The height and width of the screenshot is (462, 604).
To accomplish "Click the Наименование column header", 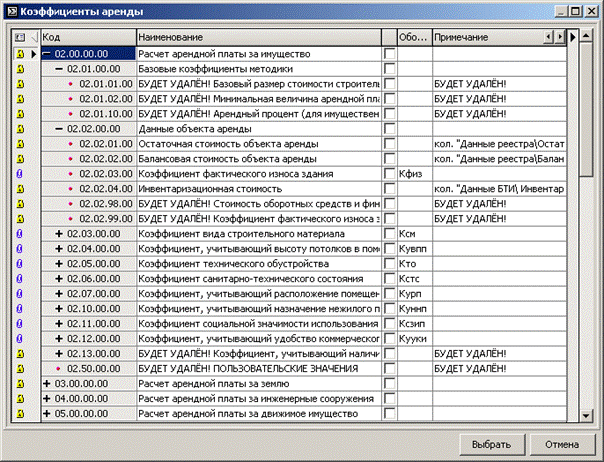I will point(258,37).
